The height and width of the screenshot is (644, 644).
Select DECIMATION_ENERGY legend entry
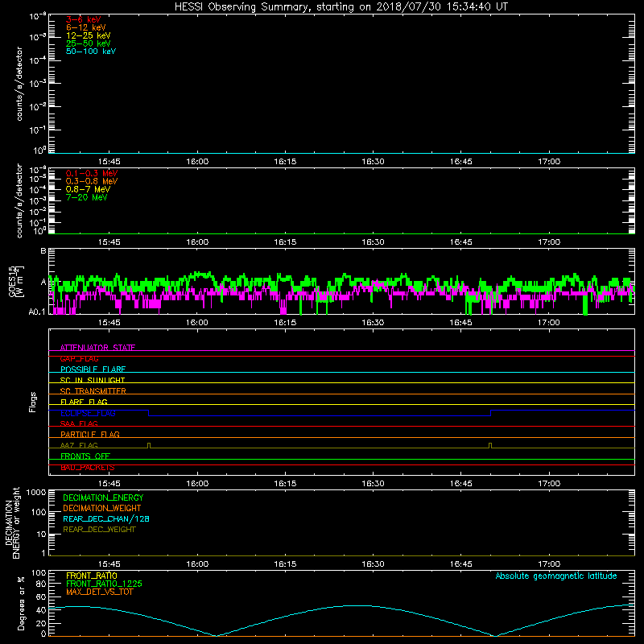pyautogui.click(x=103, y=497)
